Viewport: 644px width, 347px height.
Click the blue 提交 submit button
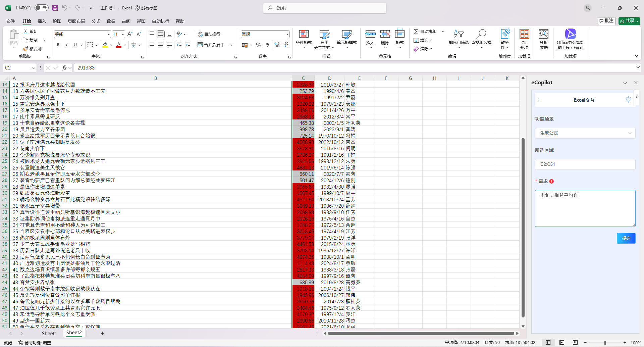[x=626, y=238]
